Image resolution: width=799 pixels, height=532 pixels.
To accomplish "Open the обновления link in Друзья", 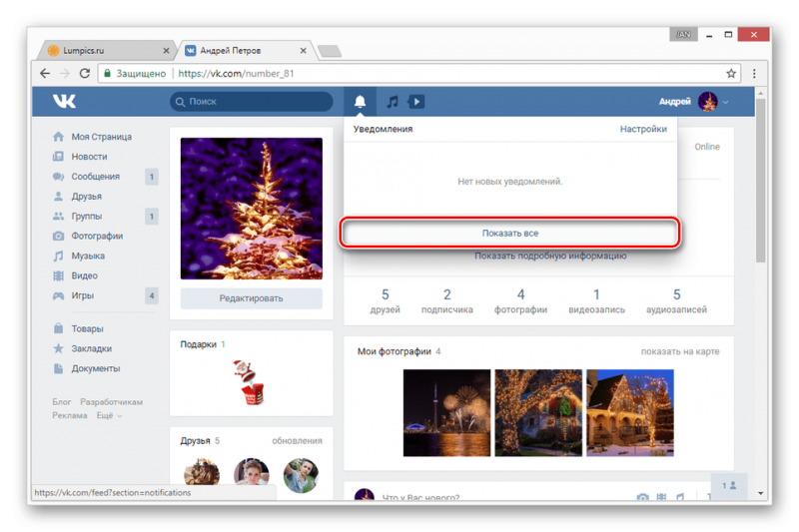I will (297, 441).
